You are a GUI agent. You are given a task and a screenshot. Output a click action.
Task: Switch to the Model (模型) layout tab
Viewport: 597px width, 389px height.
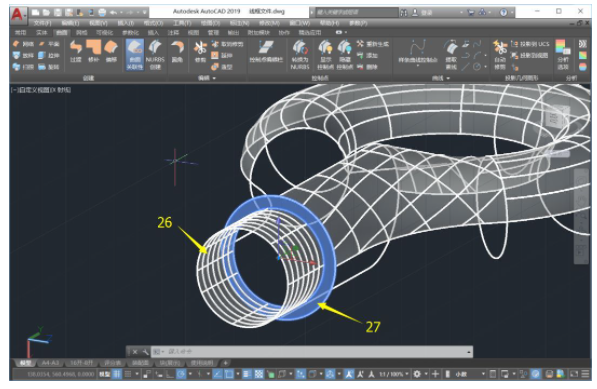coord(25,363)
